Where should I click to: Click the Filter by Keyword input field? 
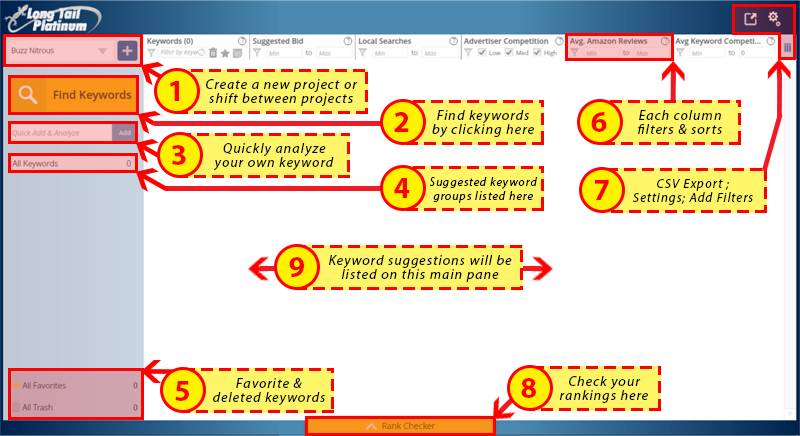click(x=182, y=53)
